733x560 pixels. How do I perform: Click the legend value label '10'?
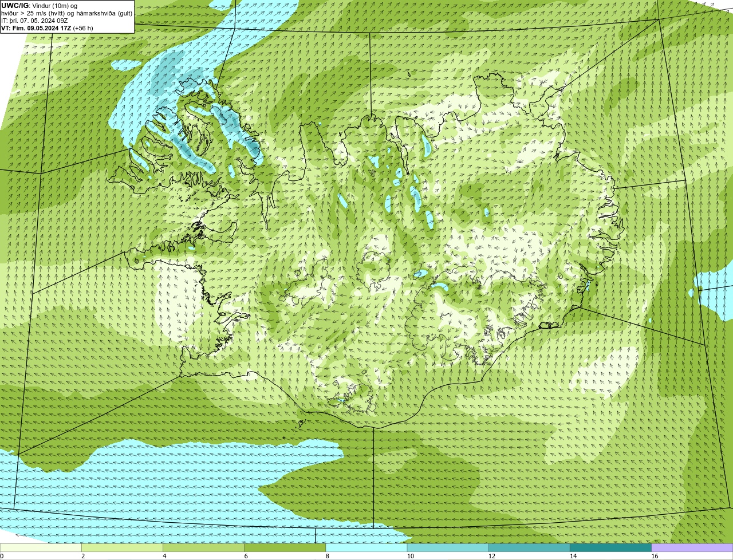tap(410, 556)
